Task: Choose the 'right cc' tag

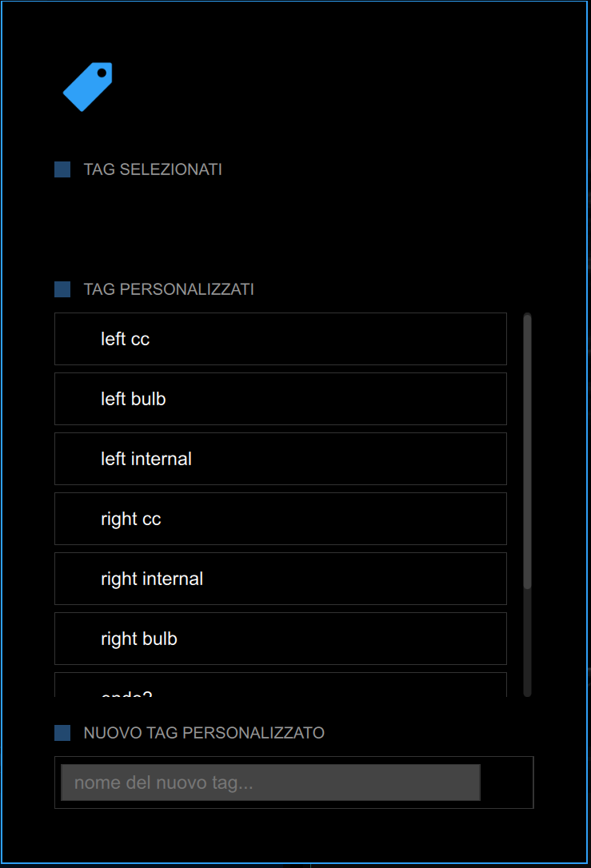Action: [280, 519]
